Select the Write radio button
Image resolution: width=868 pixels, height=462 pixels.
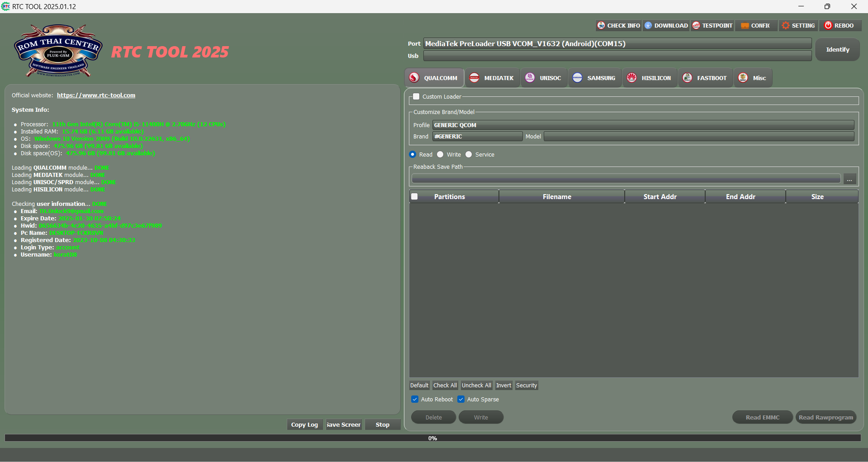pos(440,154)
